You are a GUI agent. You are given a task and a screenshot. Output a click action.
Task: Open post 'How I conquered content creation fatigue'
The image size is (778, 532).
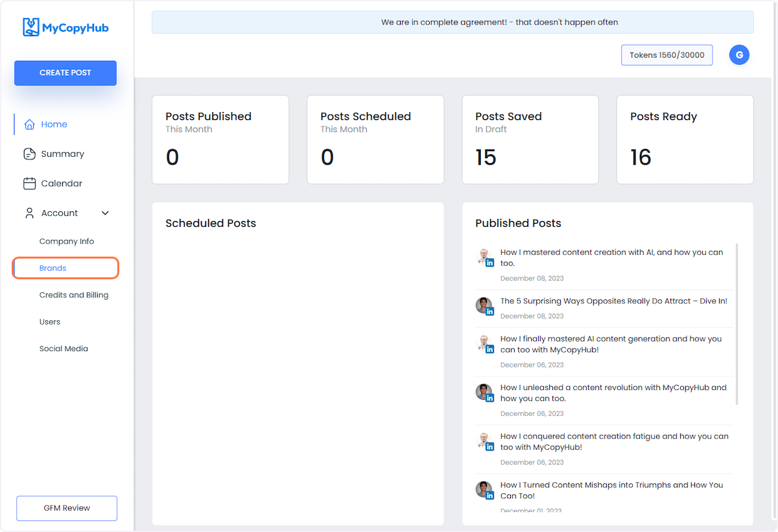(x=615, y=441)
